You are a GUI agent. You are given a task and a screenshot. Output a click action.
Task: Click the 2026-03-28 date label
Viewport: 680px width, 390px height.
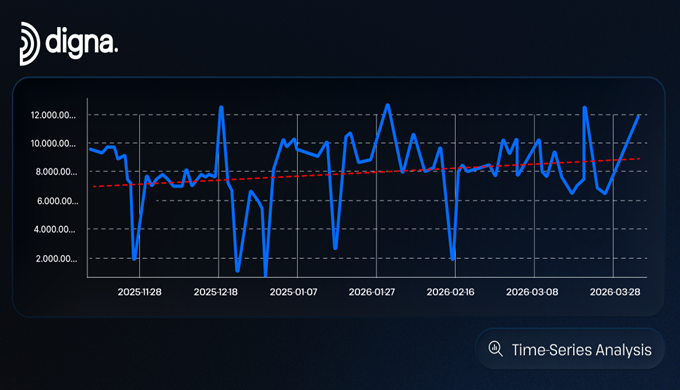click(615, 292)
